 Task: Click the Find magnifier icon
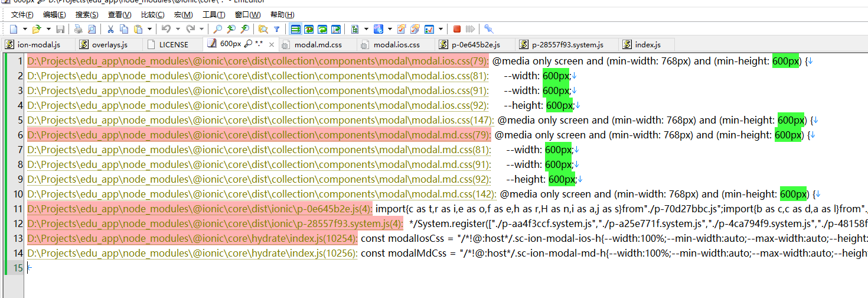217,29
